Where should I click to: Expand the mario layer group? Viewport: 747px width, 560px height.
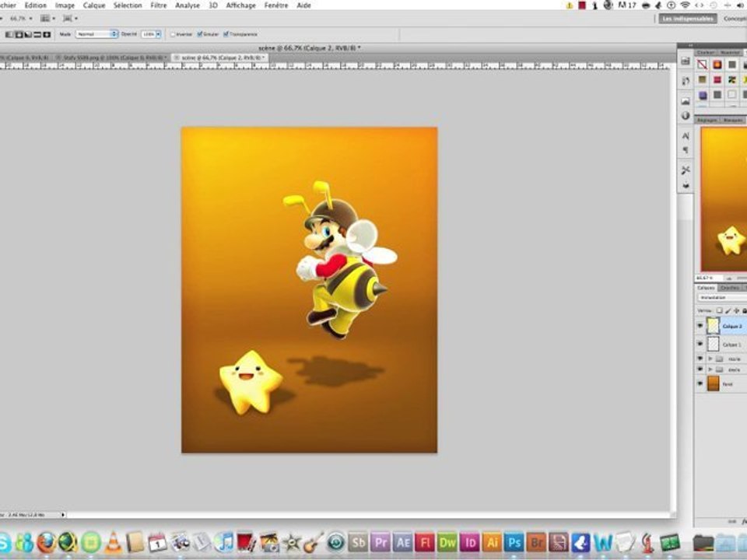[x=710, y=359]
